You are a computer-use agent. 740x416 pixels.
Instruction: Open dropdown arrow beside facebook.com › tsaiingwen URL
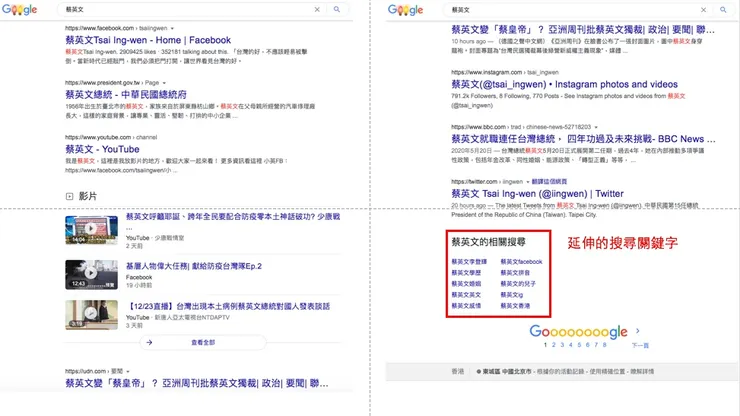pos(172,28)
